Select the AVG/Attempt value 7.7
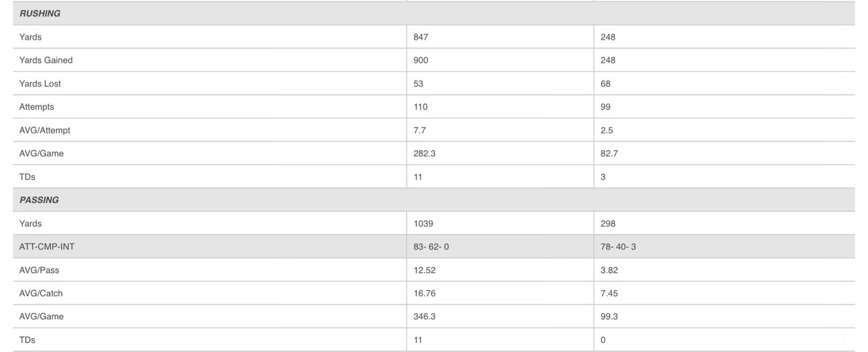The image size is (868, 352). pyautogui.click(x=420, y=130)
